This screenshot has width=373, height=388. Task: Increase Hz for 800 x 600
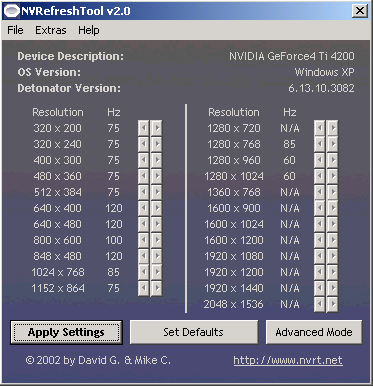point(156,240)
